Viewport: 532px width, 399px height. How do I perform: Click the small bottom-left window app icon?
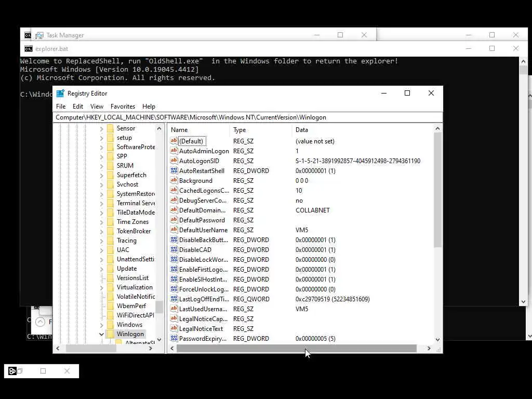coord(12,371)
